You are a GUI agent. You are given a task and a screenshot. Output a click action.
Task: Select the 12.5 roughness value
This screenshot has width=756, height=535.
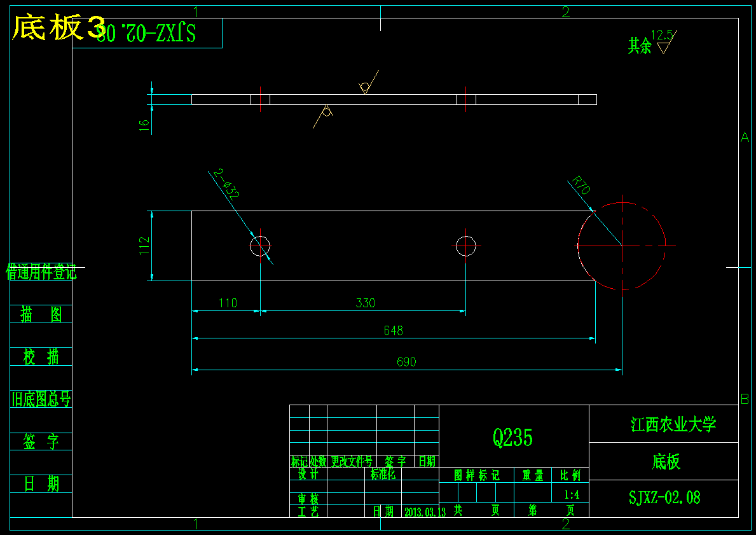[x=661, y=35]
